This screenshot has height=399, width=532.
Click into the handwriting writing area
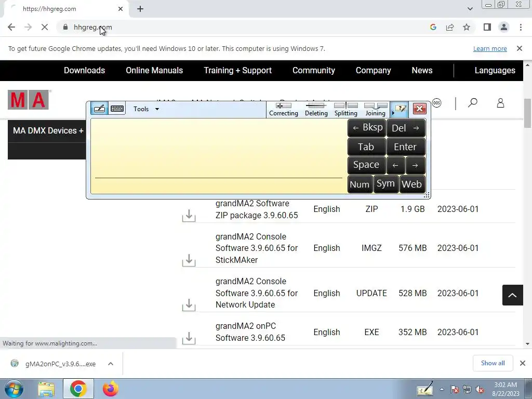[219, 156]
